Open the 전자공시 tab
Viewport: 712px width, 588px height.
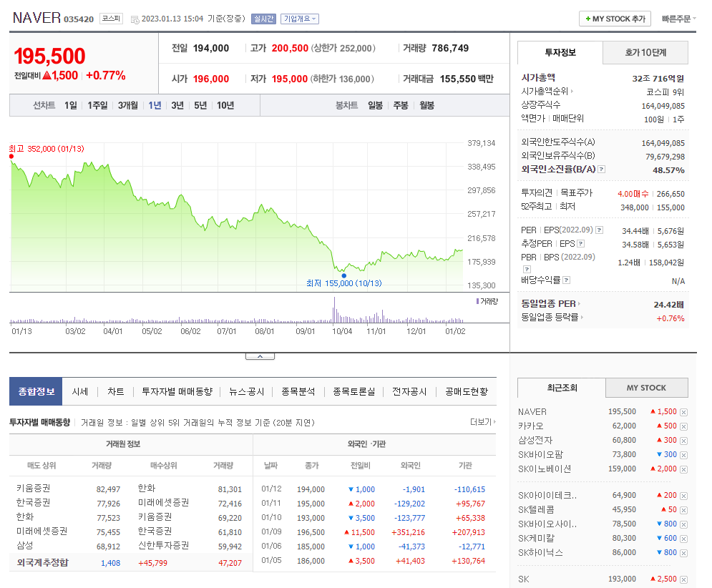click(x=409, y=391)
